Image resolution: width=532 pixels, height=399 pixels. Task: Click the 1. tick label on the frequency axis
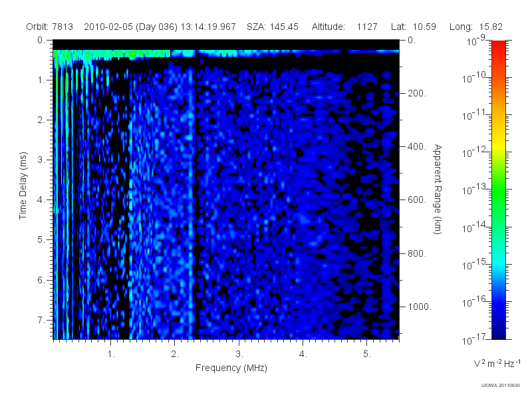click(x=111, y=354)
